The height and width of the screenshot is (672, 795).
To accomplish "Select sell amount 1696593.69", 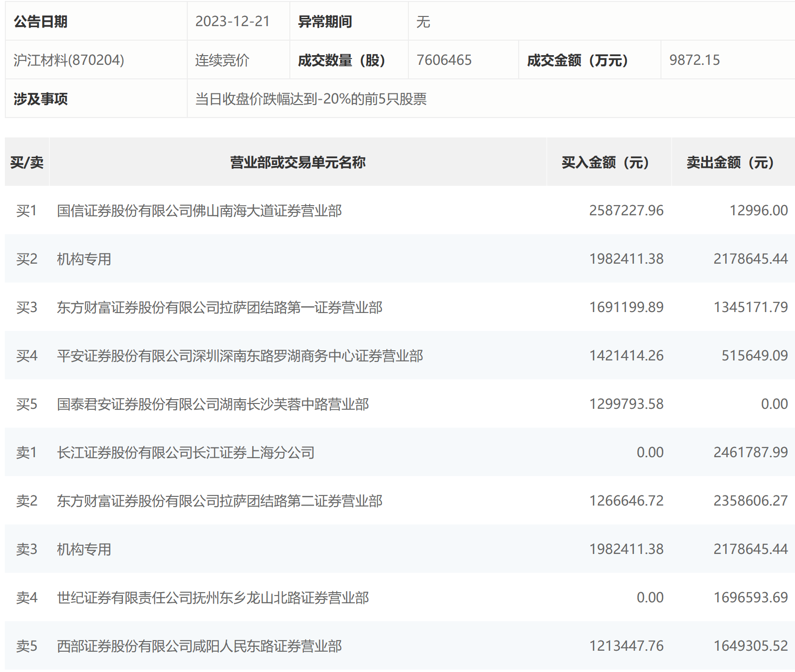I will click(751, 597).
